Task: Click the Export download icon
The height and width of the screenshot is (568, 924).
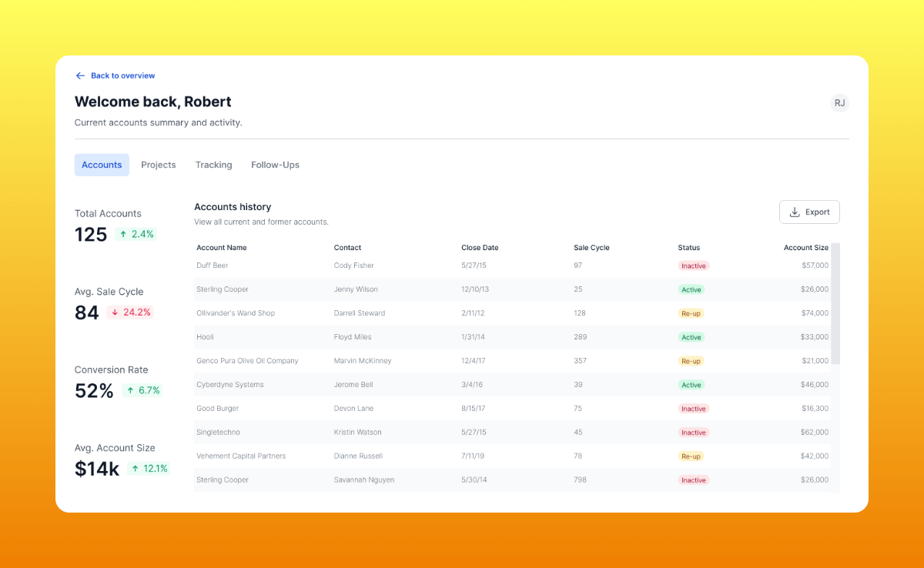Action: pyautogui.click(x=795, y=212)
